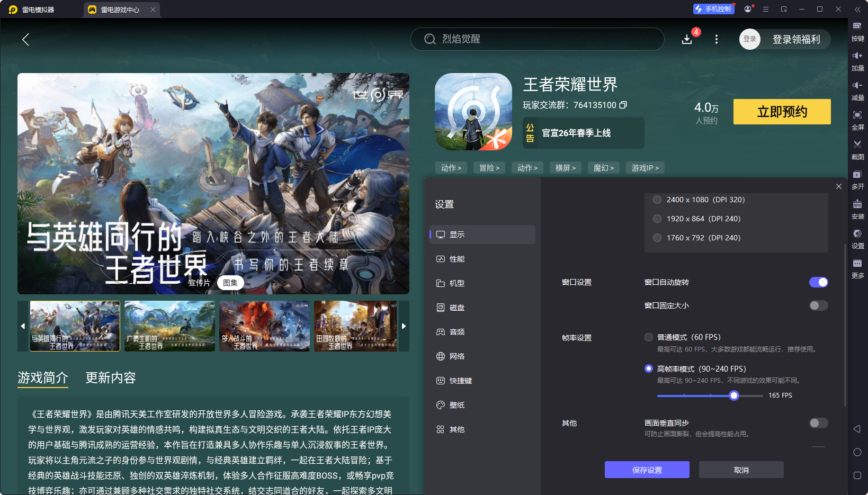Click the APK 安装 install icon
Screen dimensions: 868x495
pos(858,209)
